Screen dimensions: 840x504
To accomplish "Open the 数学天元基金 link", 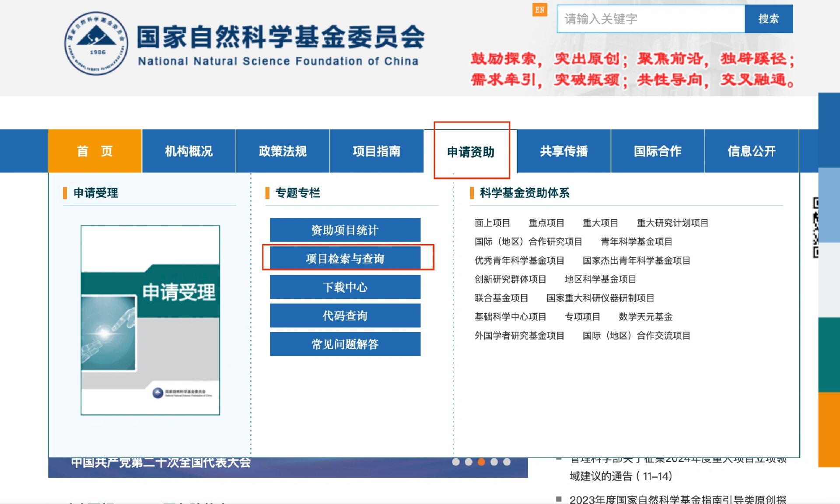I will click(645, 317).
